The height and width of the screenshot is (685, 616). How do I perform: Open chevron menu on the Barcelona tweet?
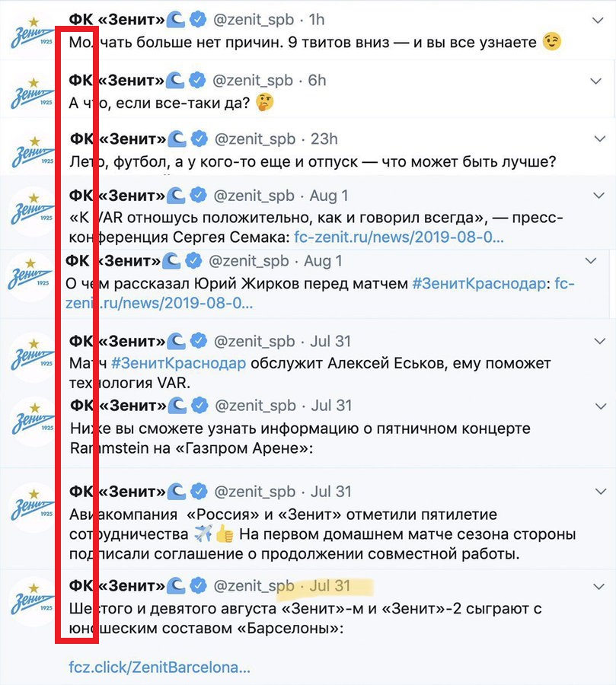pos(598,586)
